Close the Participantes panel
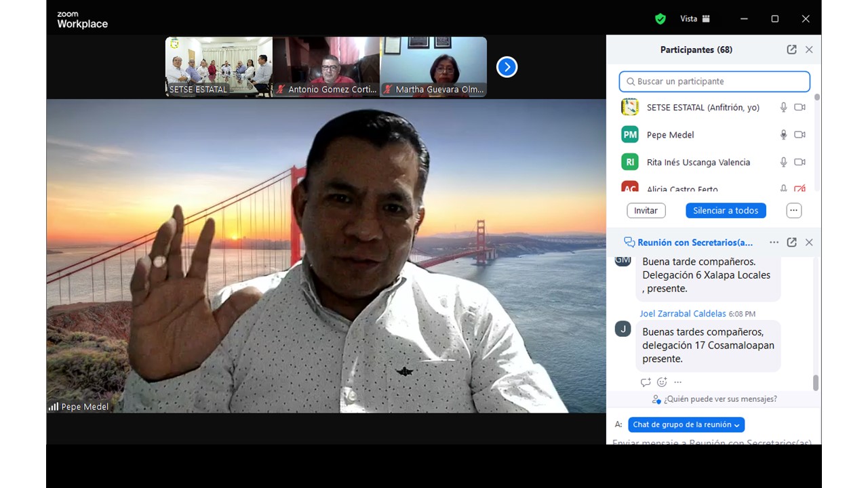This screenshot has width=868, height=488. click(x=809, y=49)
